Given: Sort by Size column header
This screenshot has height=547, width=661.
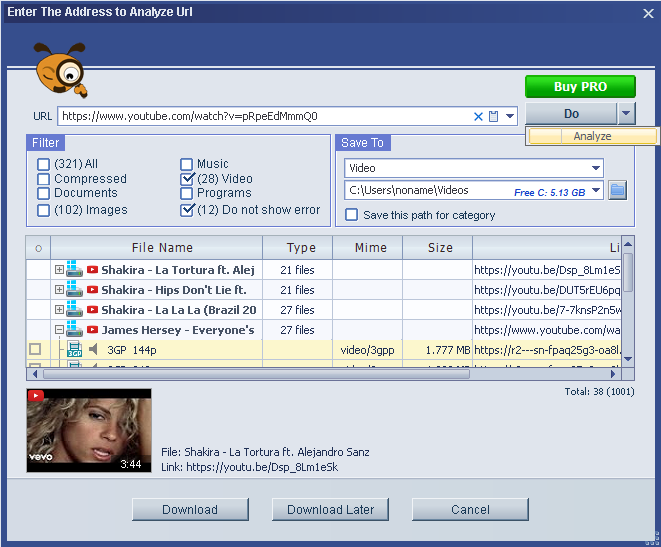Looking at the screenshot, I should click(438, 248).
